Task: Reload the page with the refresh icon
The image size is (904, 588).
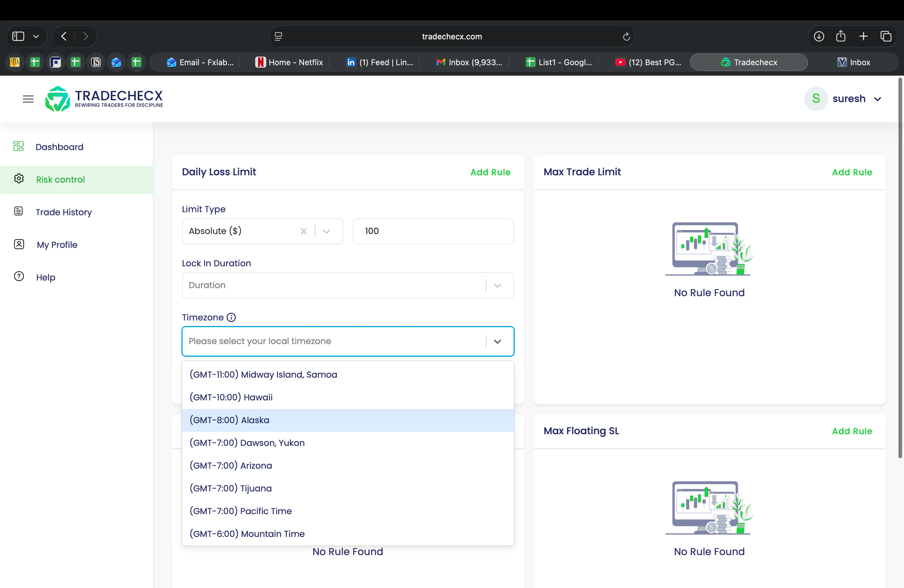Action: pyautogui.click(x=626, y=37)
